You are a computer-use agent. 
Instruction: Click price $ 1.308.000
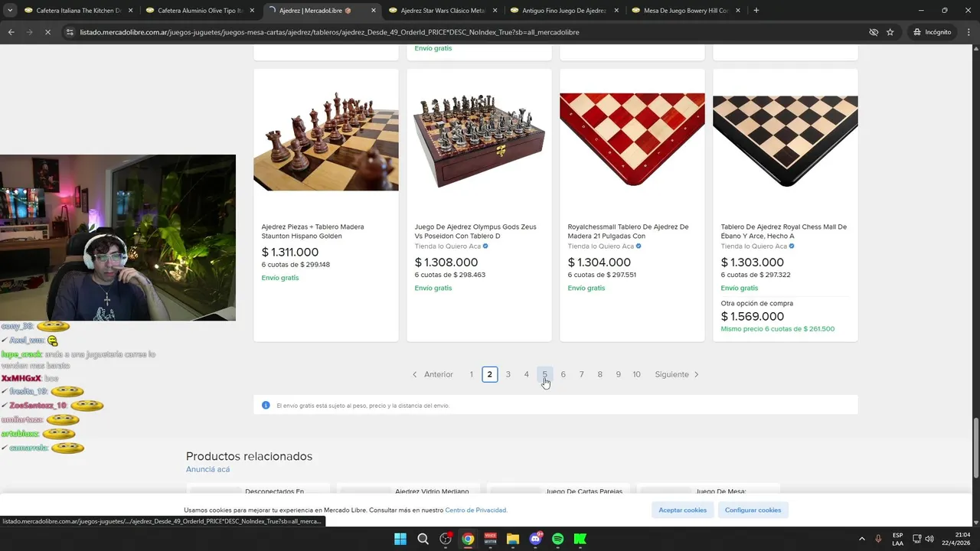(446, 262)
